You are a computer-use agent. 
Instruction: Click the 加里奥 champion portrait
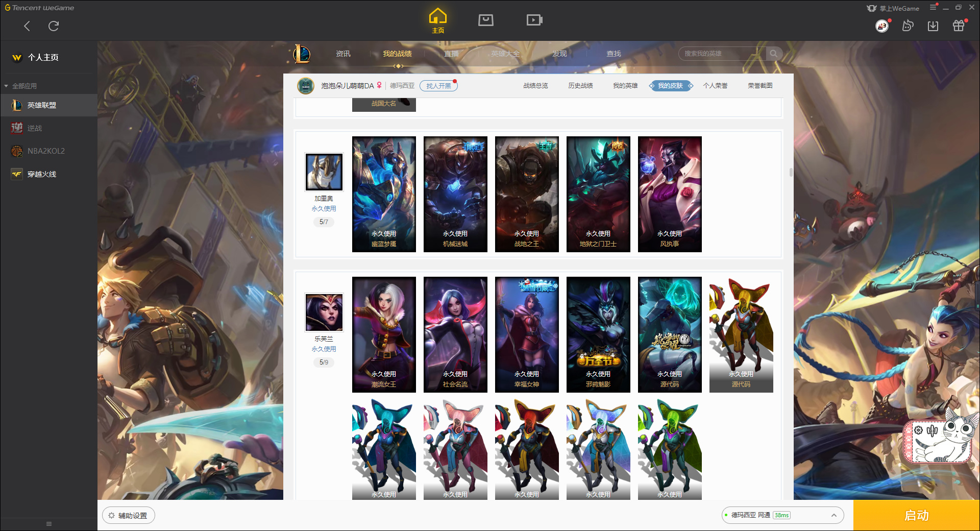coord(324,172)
